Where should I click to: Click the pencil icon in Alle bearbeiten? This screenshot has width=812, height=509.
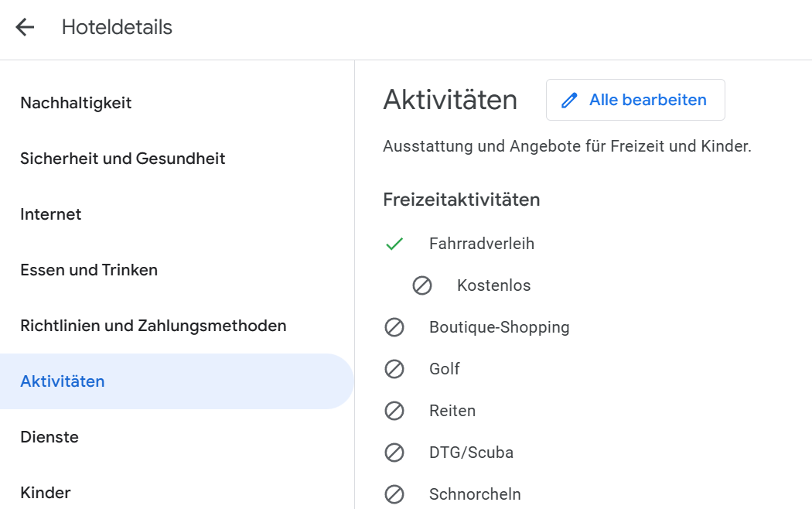click(x=570, y=101)
